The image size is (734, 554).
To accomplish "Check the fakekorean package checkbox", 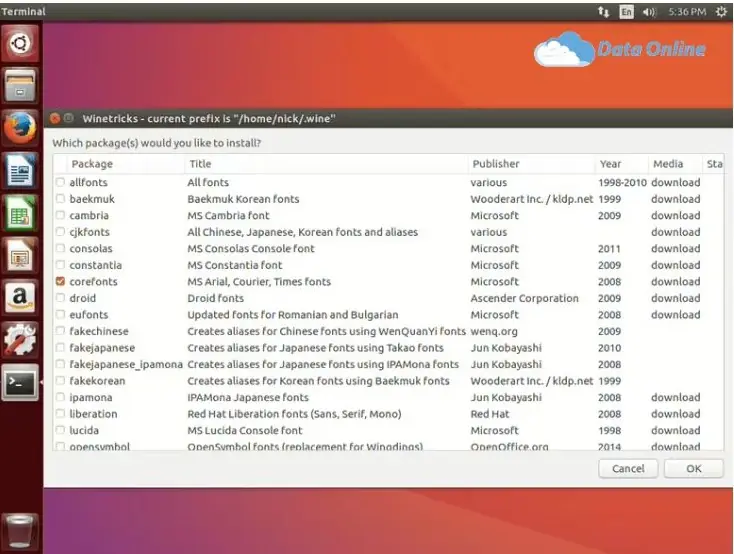I will point(60,381).
